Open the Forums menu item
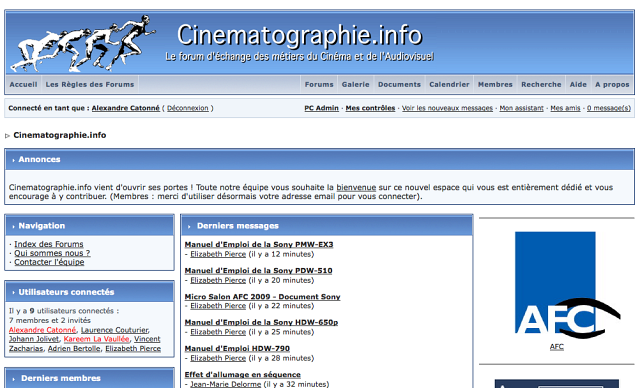Image resolution: width=640 pixels, height=388 pixels. tap(319, 84)
